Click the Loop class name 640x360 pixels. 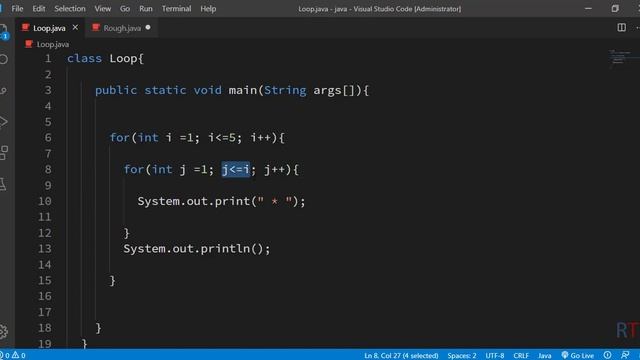(x=123, y=58)
